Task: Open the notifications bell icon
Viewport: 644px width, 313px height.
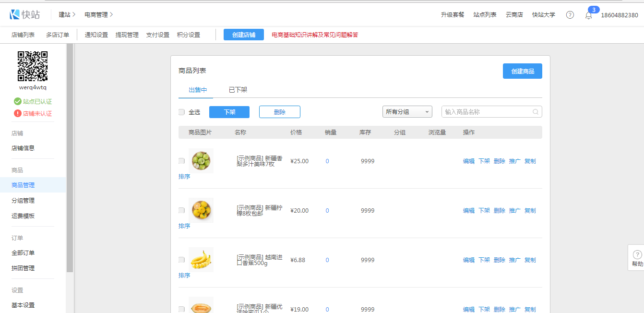Action: pos(588,15)
